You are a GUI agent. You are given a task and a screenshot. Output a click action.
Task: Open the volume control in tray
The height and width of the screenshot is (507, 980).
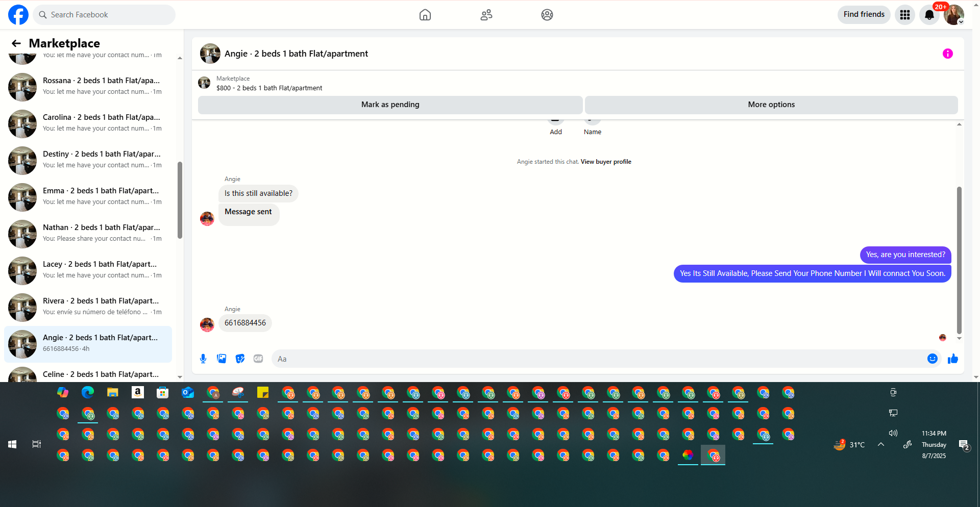click(x=893, y=433)
